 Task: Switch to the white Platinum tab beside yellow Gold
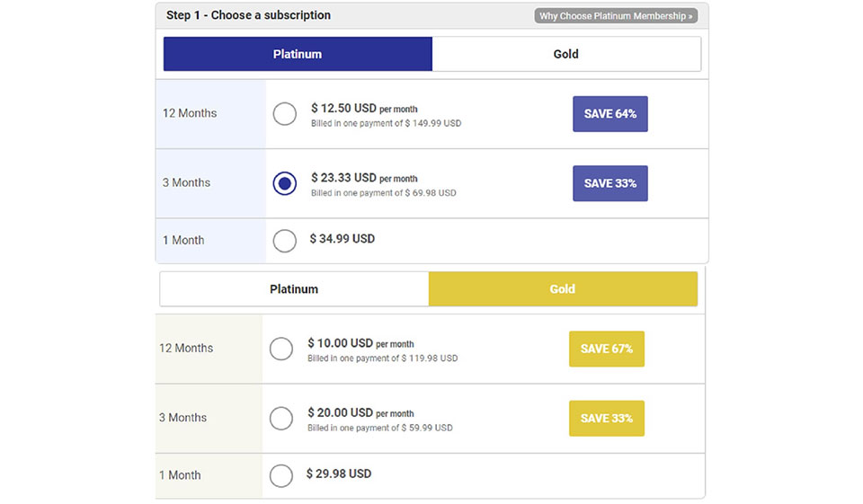pyautogui.click(x=294, y=289)
